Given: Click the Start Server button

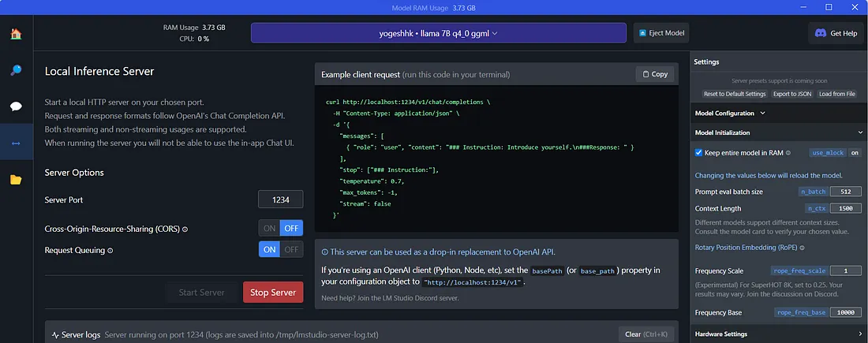Looking at the screenshot, I should (x=201, y=292).
